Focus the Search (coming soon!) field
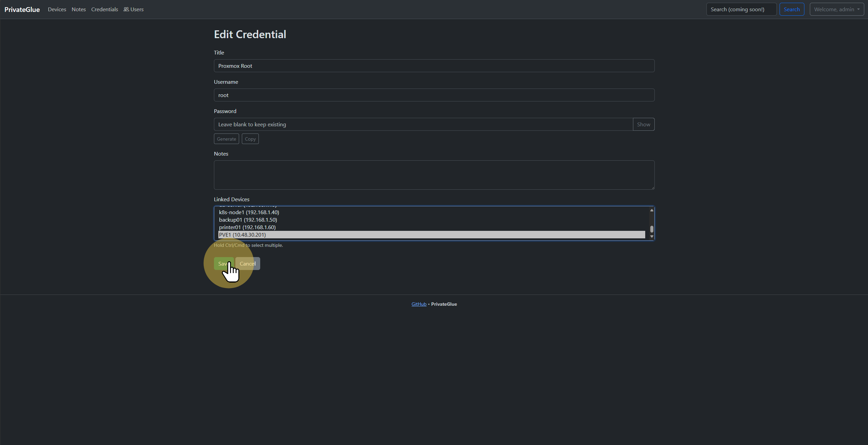The image size is (868, 445). pyautogui.click(x=741, y=10)
